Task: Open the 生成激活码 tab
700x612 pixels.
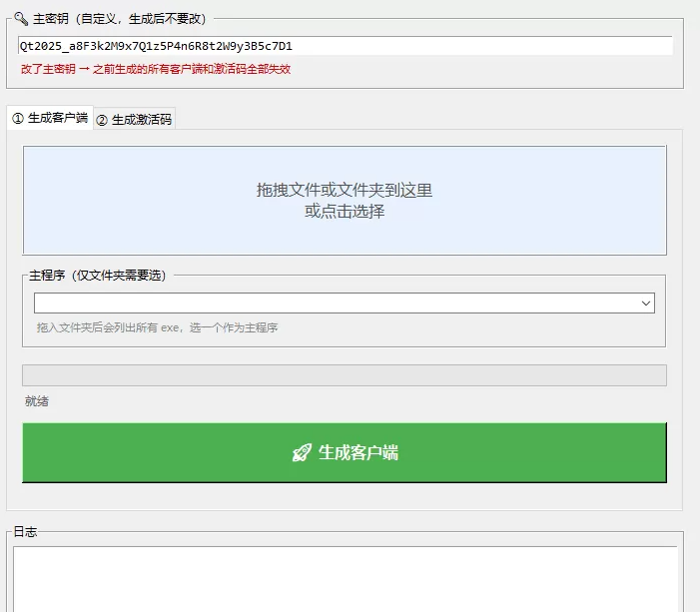Action: (x=135, y=119)
